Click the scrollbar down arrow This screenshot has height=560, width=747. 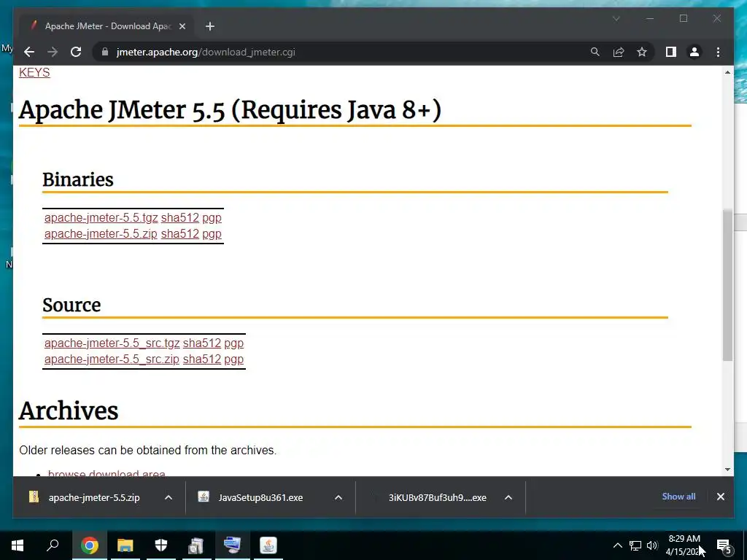point(727,470)
